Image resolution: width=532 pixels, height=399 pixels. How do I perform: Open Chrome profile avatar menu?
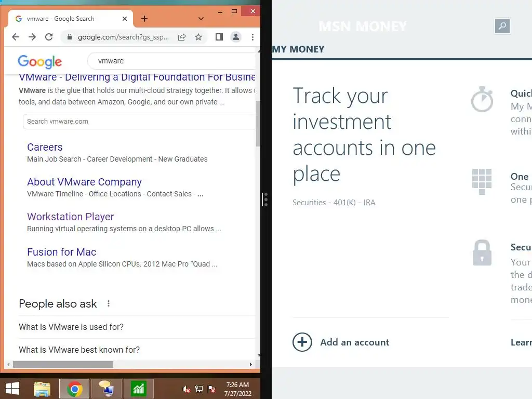coord(236,37)
